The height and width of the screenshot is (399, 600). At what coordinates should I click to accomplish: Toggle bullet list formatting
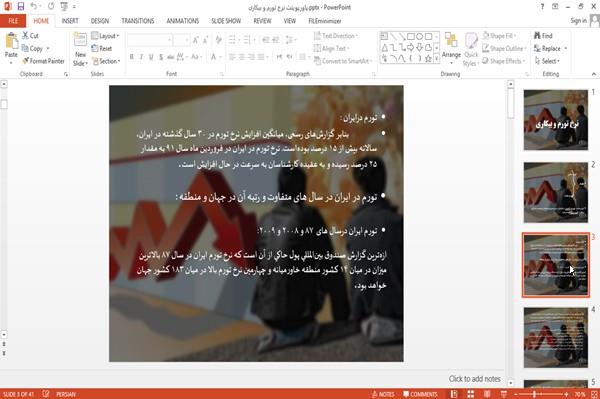pos(232,40)
